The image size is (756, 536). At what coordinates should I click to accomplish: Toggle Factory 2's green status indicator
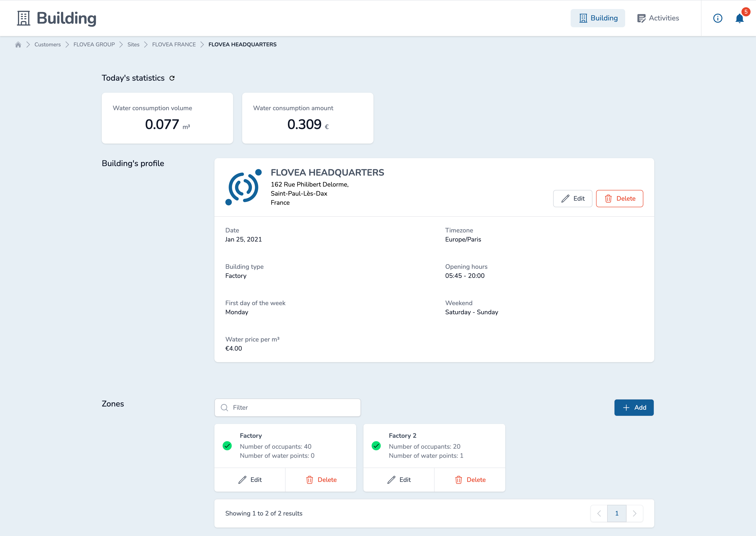(x=376, y=446)
